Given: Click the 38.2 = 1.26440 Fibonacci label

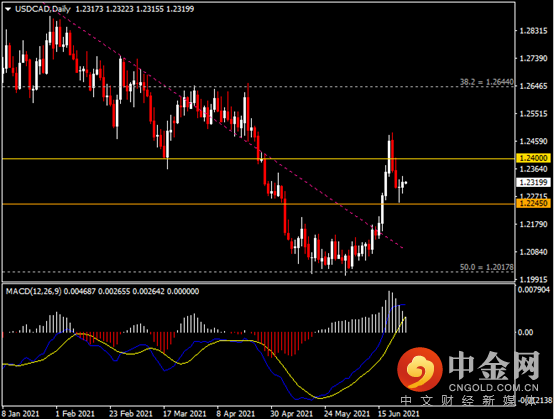Looking at the screenshot, I should (487, 82).
